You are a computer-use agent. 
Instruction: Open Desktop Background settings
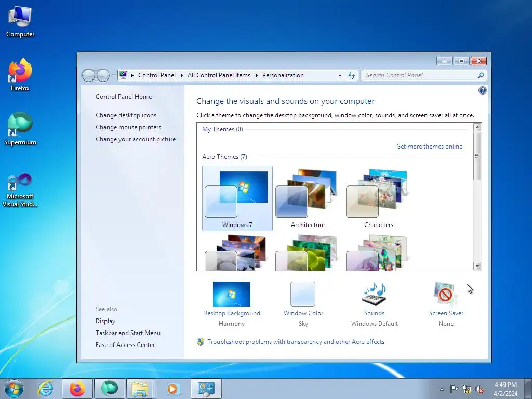[x=231, y=294]
